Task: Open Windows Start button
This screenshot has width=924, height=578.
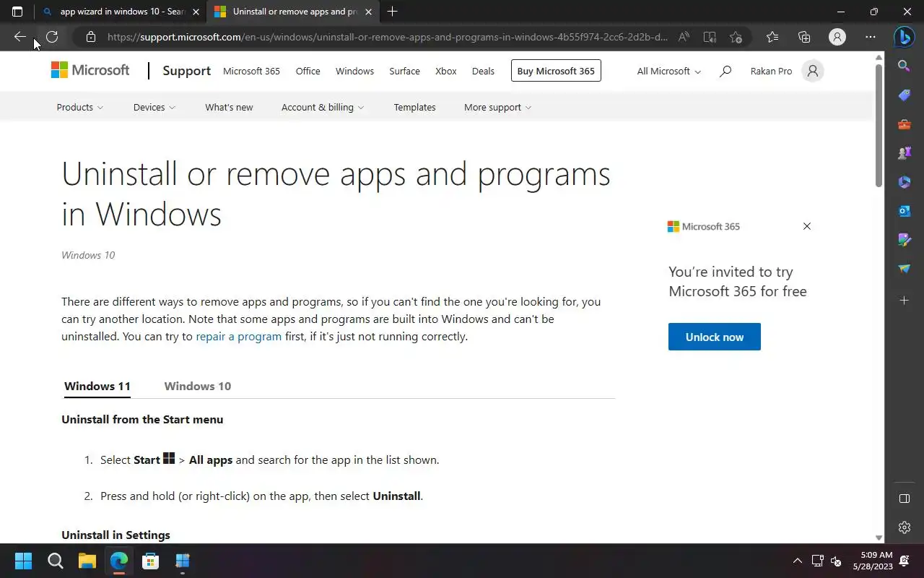Action: (x=23, y=561)
